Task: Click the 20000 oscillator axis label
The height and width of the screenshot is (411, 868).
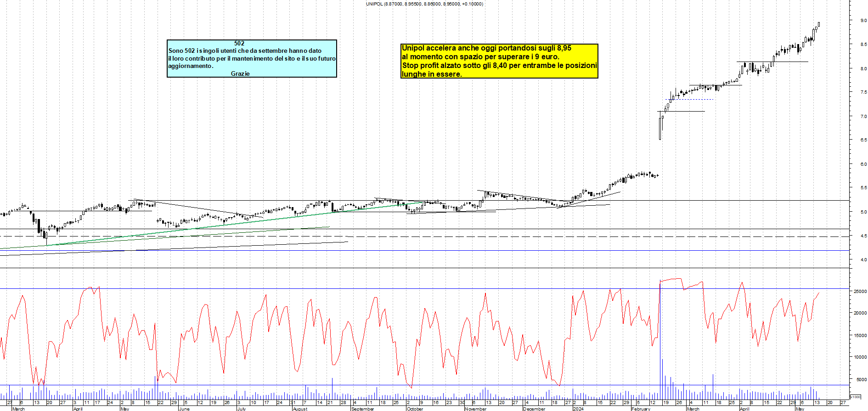Action: point(860,313)
